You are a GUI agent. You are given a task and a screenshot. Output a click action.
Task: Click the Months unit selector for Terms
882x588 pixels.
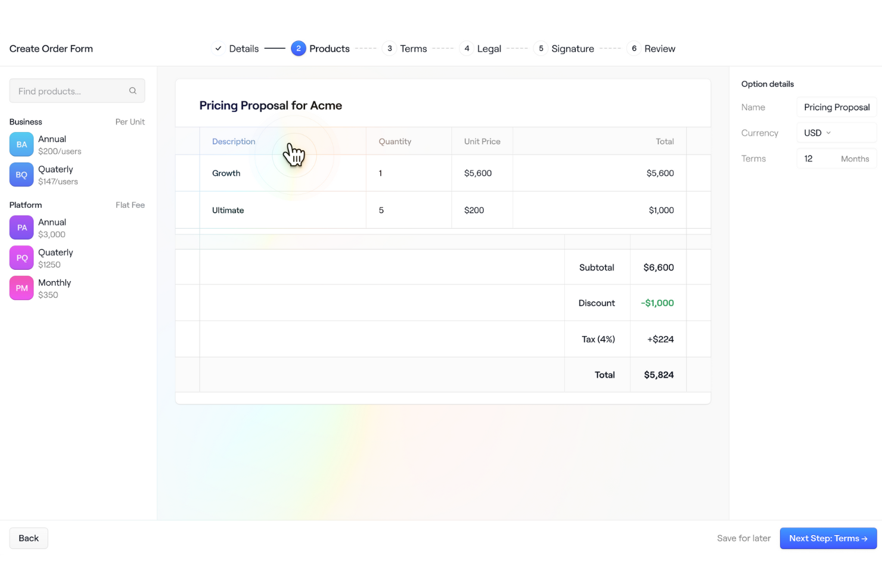coord(855,159)
